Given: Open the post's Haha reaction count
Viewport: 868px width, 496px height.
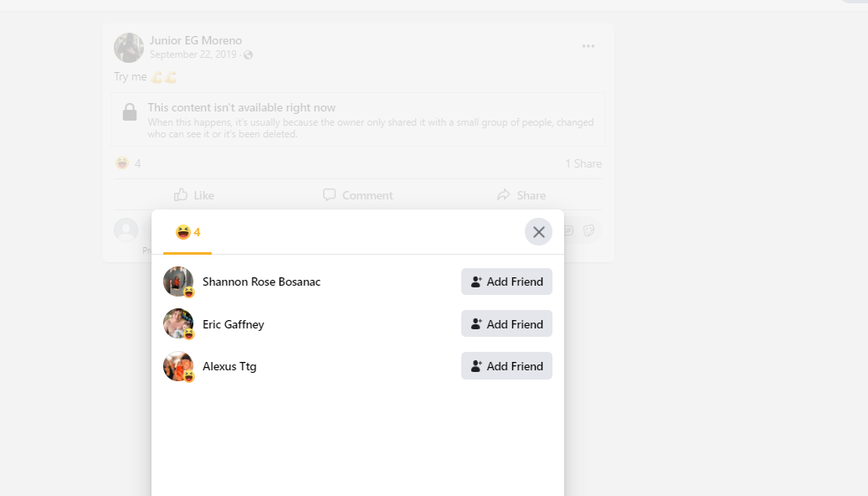Looking at the screenshot, I should tap(128, 163).
